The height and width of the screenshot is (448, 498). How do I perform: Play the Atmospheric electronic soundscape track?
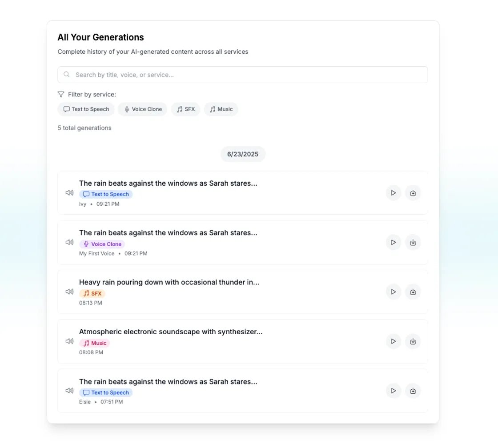393,341
